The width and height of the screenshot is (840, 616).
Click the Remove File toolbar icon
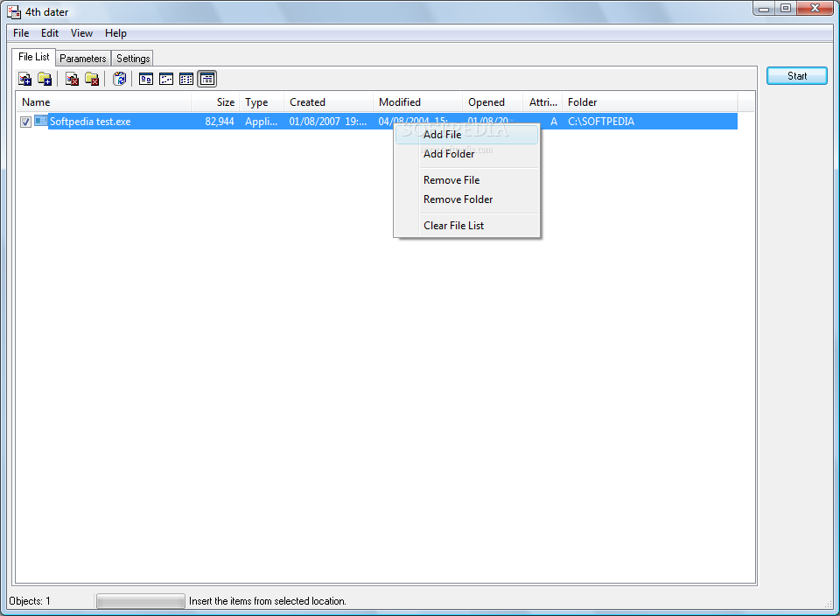pyautogui.click(x=72, y=80)
